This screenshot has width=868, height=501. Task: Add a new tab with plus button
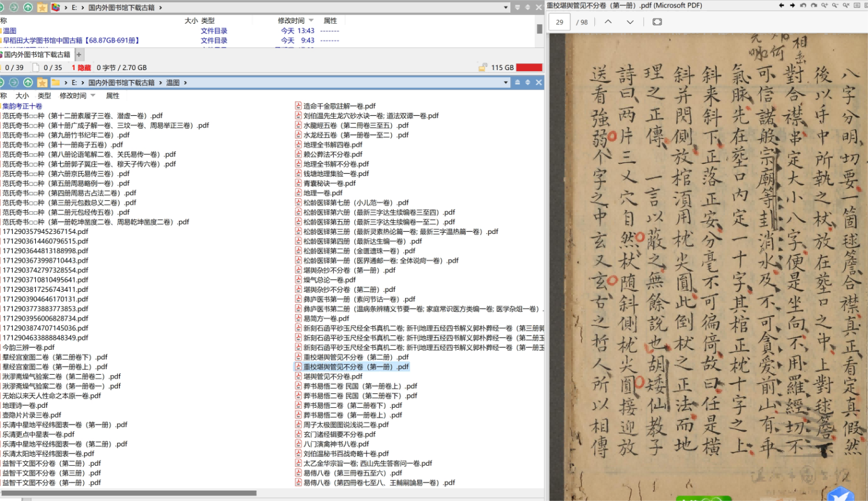coord(79,54)
